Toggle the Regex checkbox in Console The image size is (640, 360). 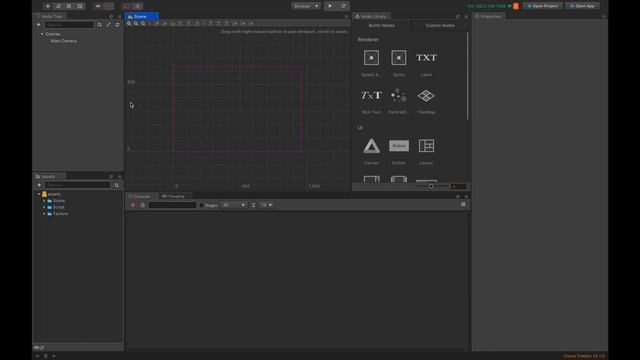pyautogui.click(x=202, y=205)
